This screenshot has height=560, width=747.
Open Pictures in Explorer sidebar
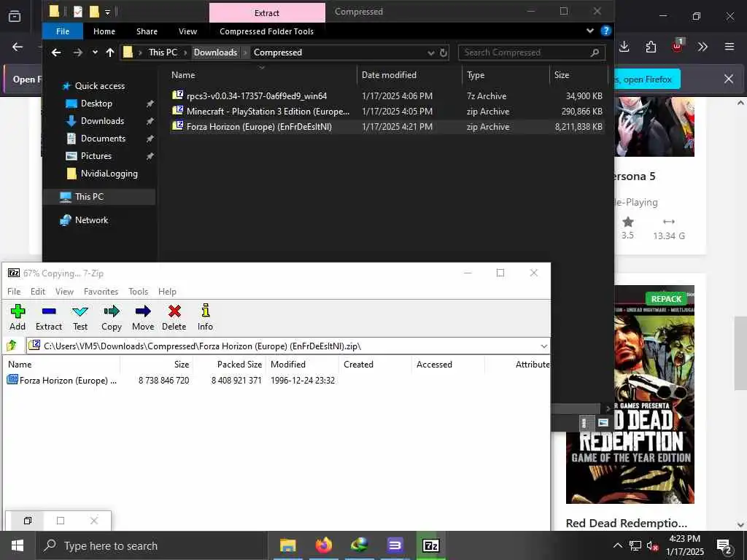tap(96, 156)
